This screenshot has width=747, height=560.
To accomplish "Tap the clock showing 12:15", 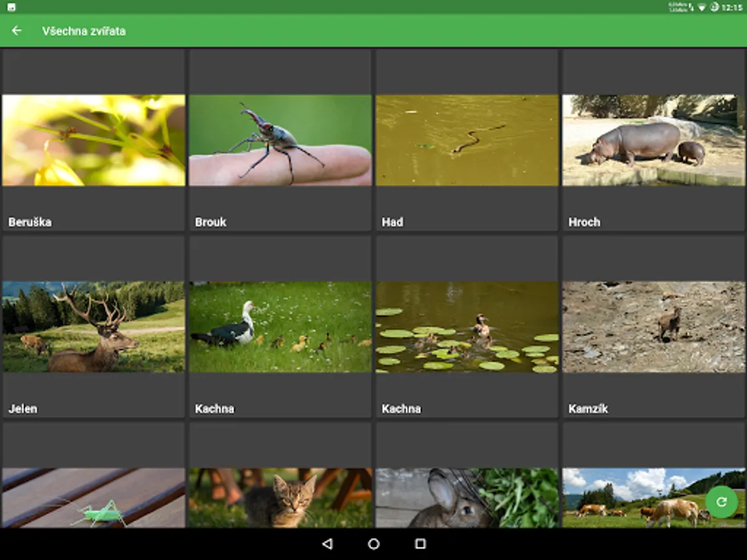I will pyautogui.click(x=730, y=7).
